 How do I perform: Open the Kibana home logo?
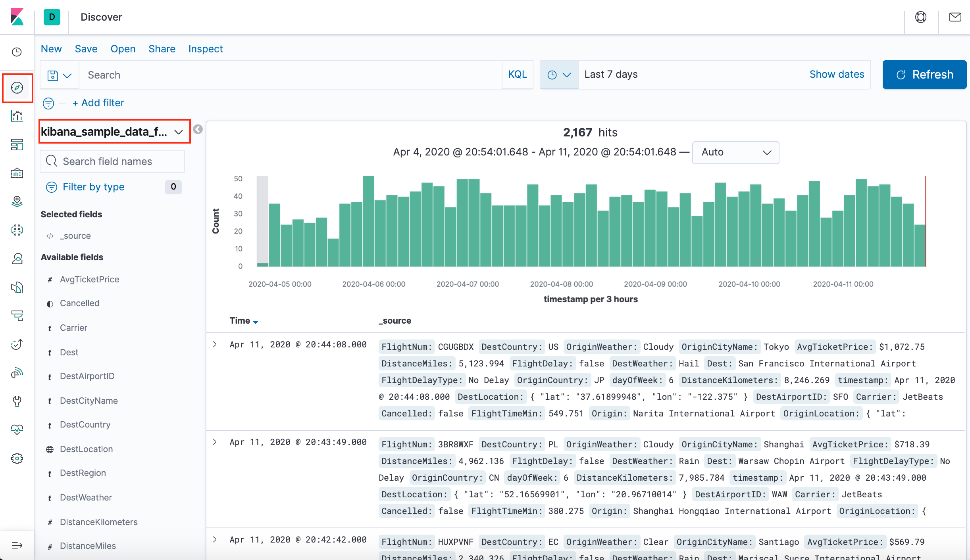tap(17, 17)
